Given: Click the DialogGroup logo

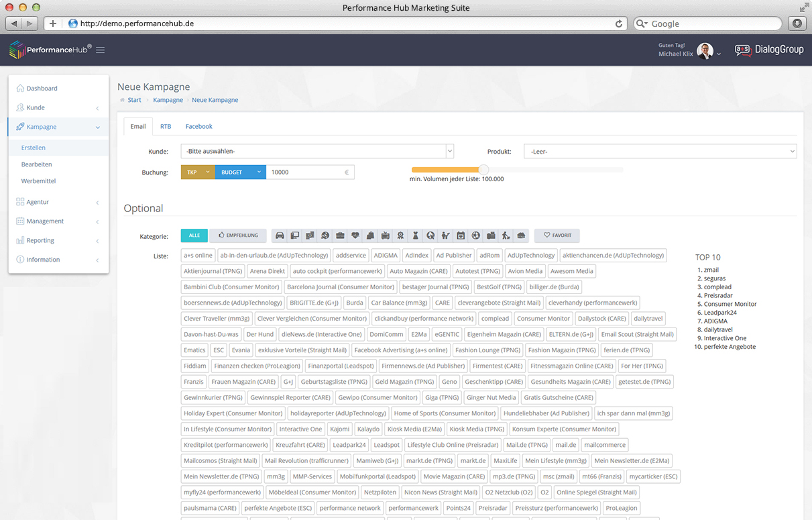Looking at the screenshot, I should tap(769, 50).
